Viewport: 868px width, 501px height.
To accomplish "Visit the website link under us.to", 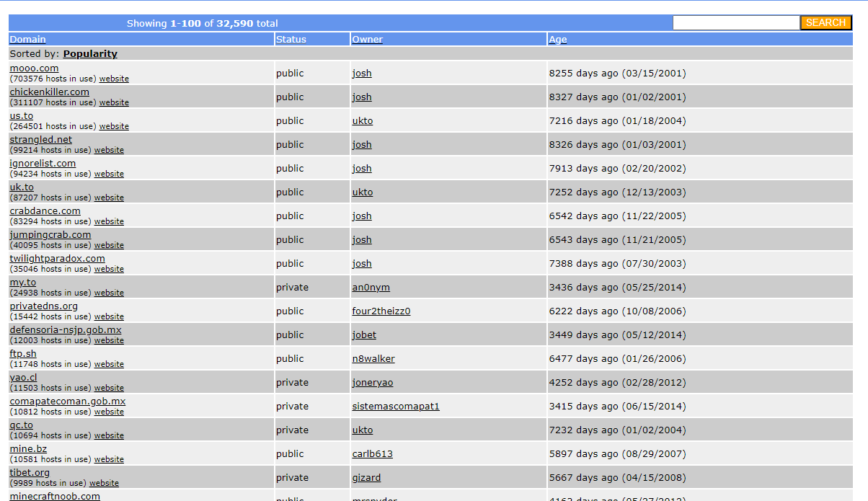I will [x=114, y=126].
